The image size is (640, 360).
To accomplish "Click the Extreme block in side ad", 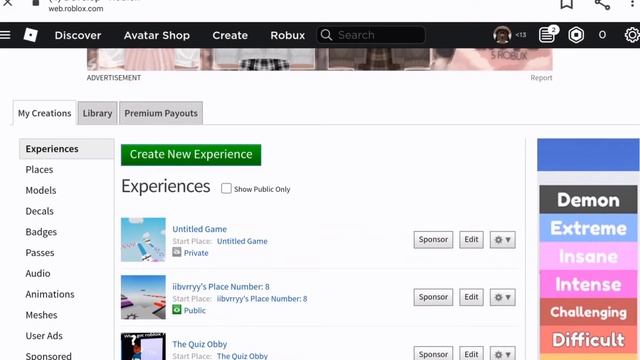I will [x=588, y=228].
